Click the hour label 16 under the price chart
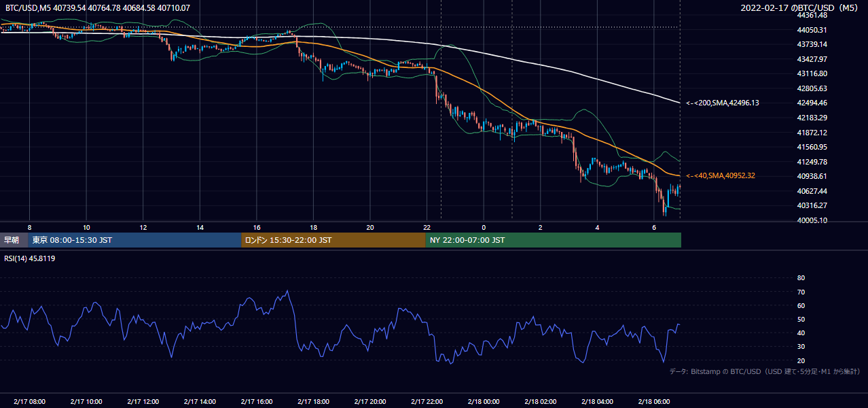Screen dimensions: 868x408 tap(257, 227)
